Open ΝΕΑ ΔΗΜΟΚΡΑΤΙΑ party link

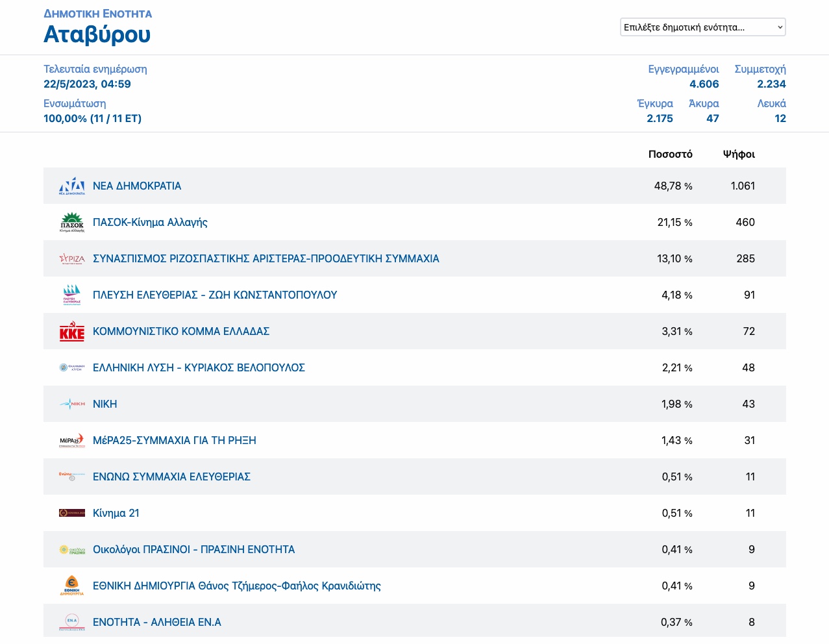tap(137, 186)
